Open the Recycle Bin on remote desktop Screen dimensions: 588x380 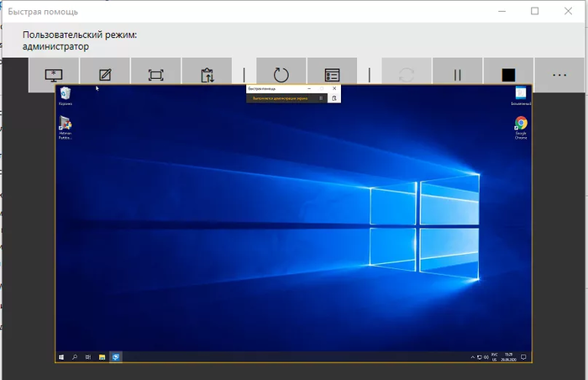[65, 95]
